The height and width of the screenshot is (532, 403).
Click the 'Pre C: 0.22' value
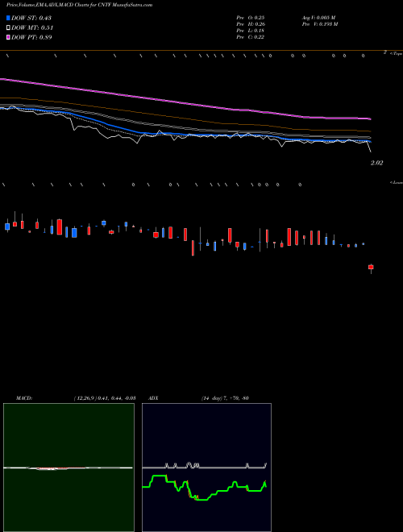(251, 37)
